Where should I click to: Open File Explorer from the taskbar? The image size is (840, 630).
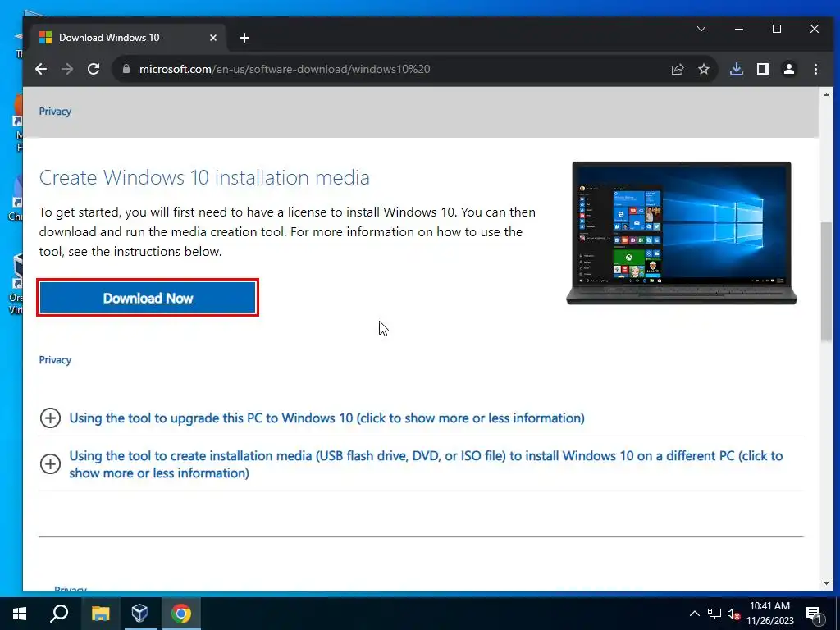[100, 614]
